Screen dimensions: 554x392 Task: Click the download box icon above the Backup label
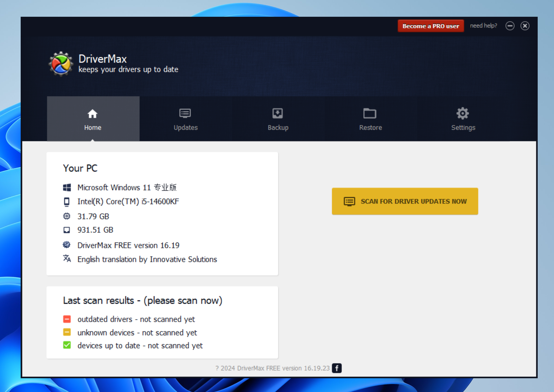pos(278,113)
